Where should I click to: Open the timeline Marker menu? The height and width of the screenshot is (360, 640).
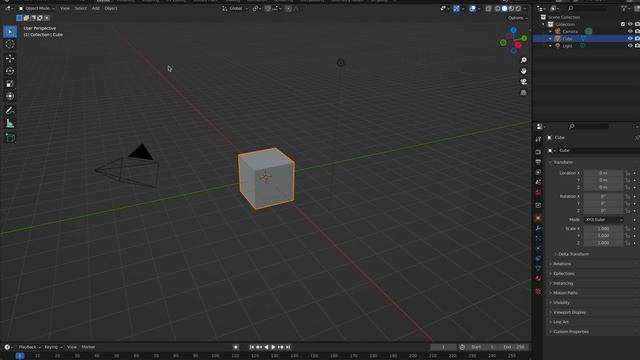tap(88, 347)
